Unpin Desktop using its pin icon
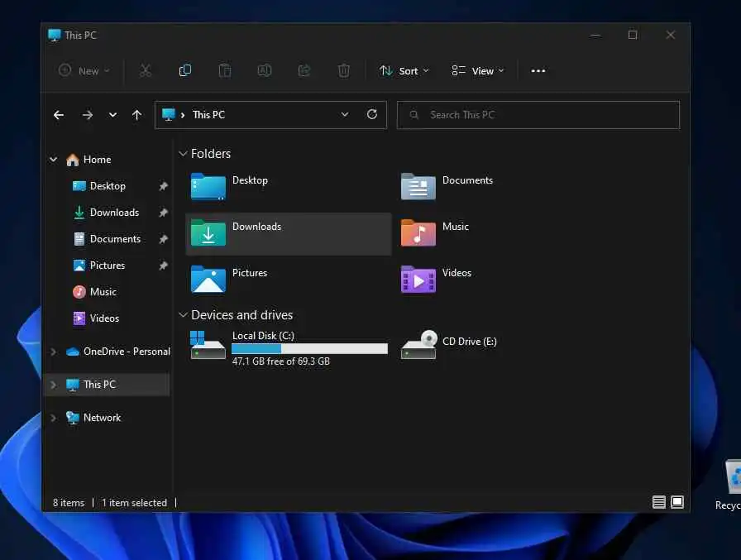Screen dimensions: 741x560 click(163, 186)
